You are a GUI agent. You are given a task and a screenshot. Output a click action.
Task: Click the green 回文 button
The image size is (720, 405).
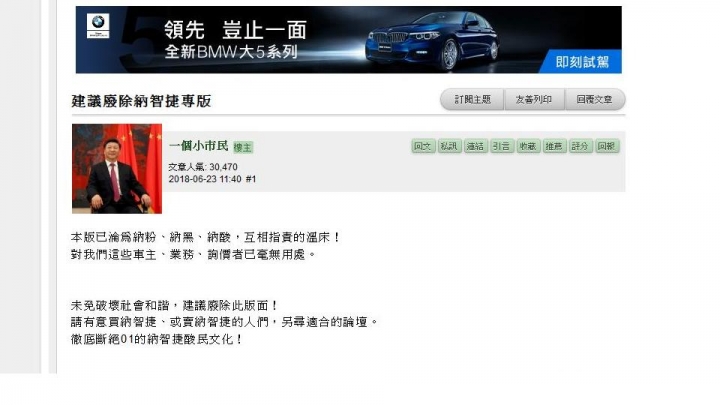422,146
